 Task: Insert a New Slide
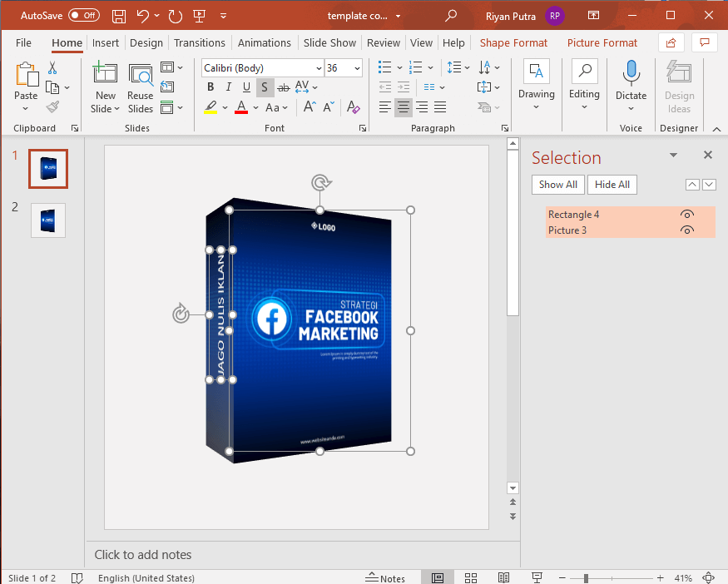coord(105,87)
